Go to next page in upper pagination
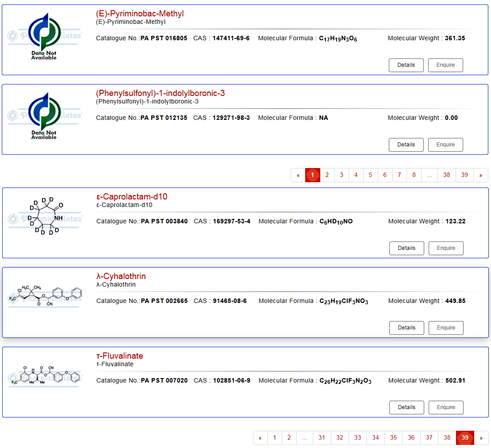 tap(481, 175)
